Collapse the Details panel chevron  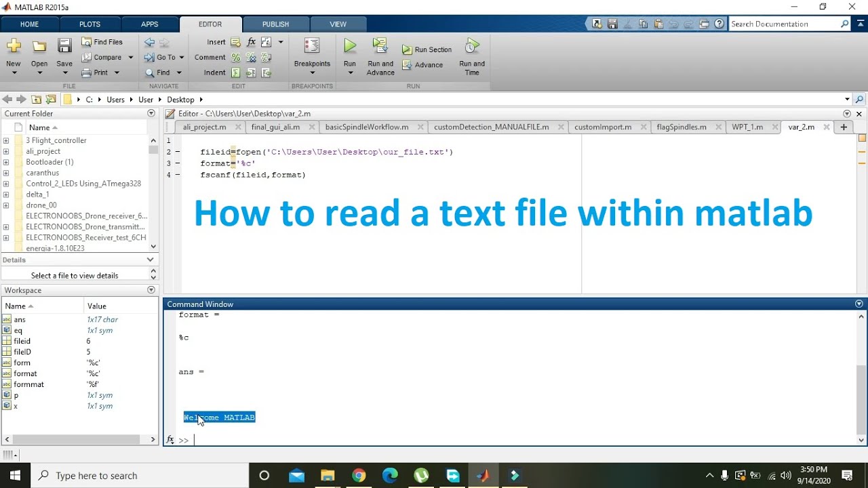click(x=151, y=260)
